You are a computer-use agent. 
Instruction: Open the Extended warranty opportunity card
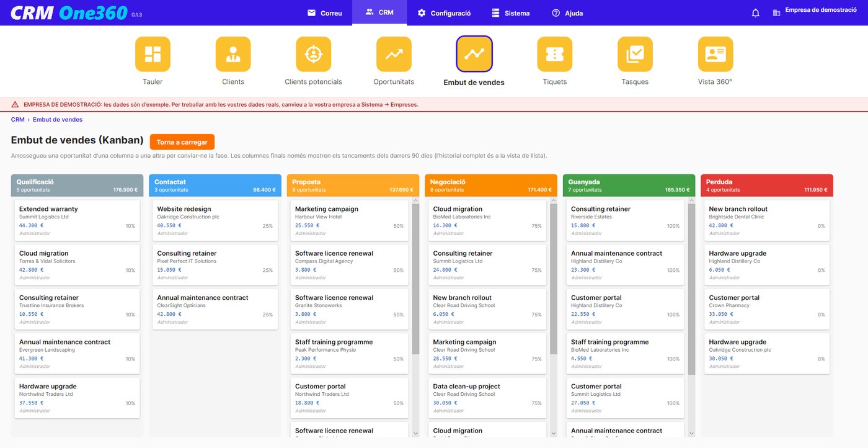(77, 221)
